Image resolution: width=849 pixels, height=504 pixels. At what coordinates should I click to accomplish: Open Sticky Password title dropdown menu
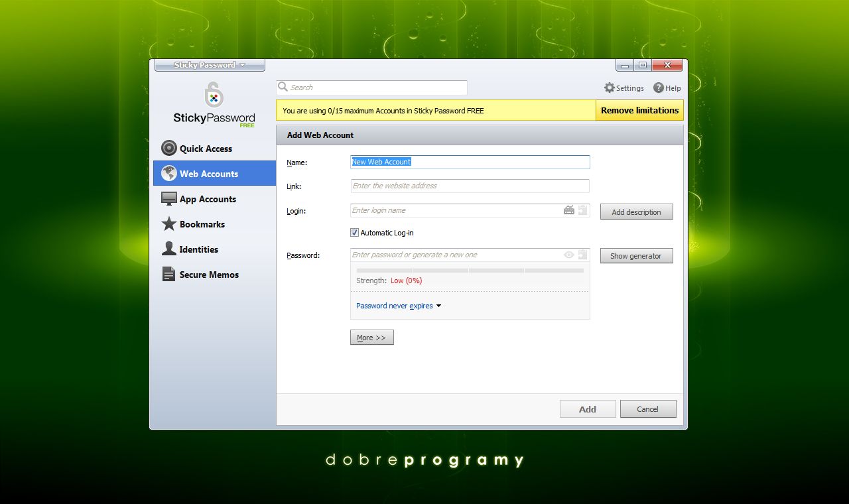coord(210,65)
